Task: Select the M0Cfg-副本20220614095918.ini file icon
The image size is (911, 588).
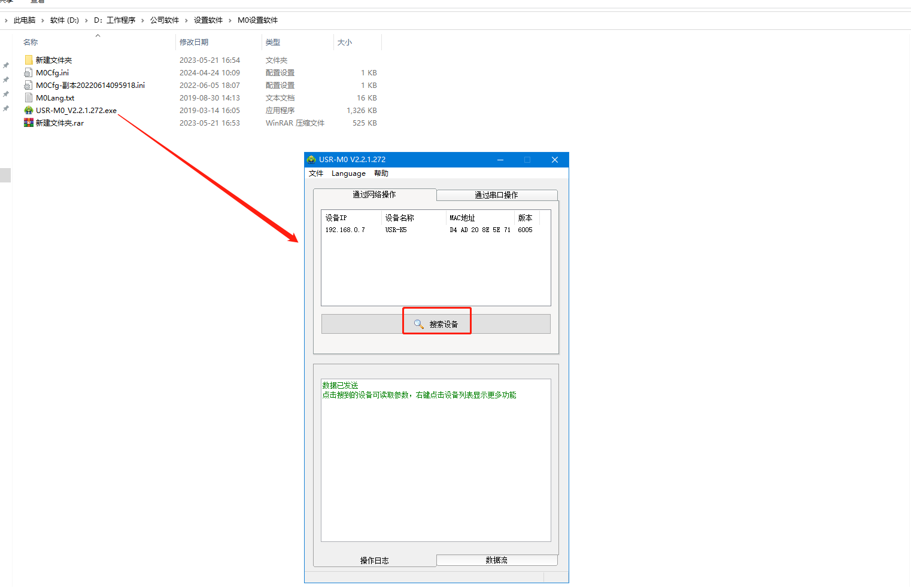Action: click(29, 86)
